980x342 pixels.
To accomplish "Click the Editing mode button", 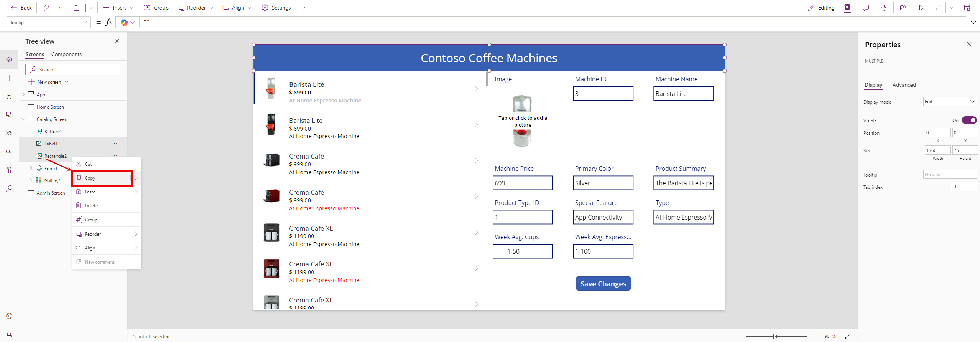I will coord(821,8).
